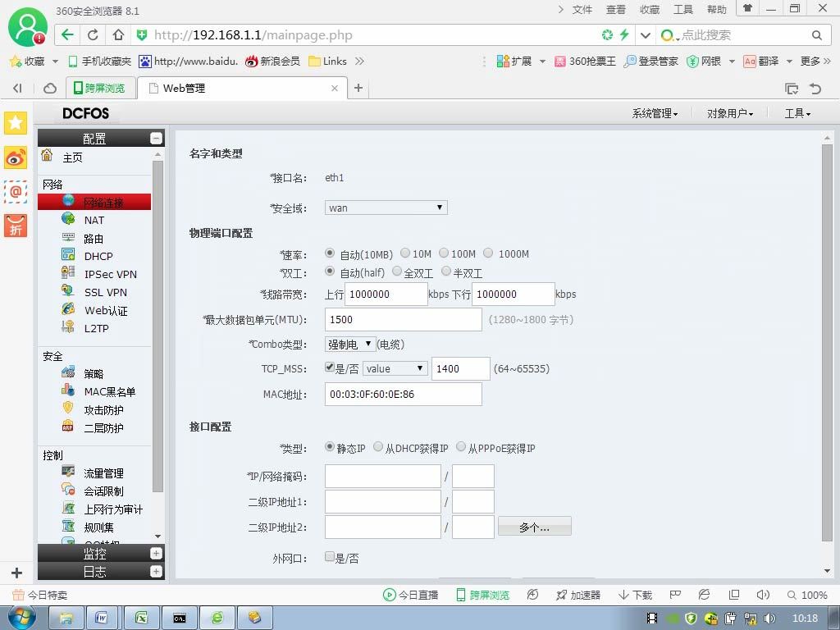Select the 1000M speed option
Image resolution: width=840 pixels, height=630 pixels.
pyautogui.click(x=488, y=253)
